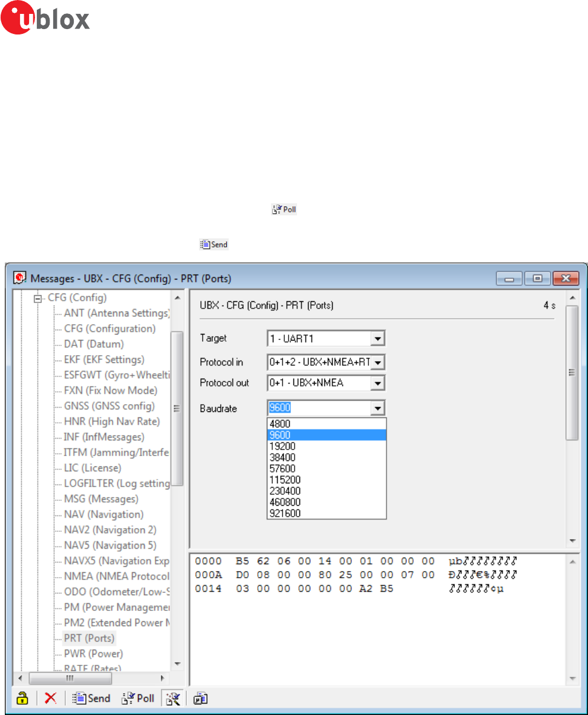Click the u-blox logo at top
The image size is (588, 715).
[45, 18]
